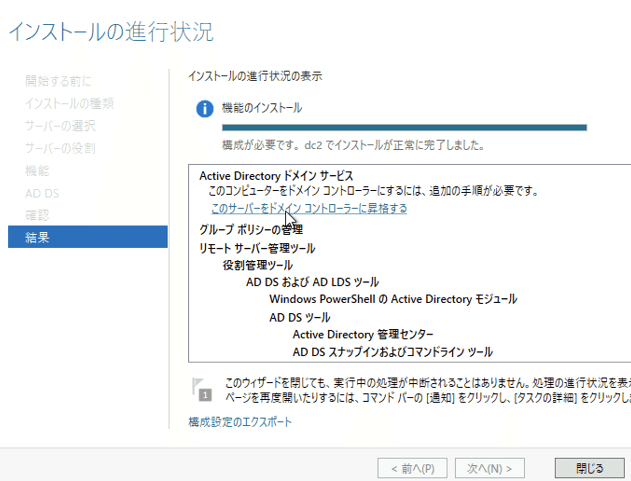This screenshot has width=631, height=481.
Task: Click the AD DS ツール entry
Action: coord(300,318)
